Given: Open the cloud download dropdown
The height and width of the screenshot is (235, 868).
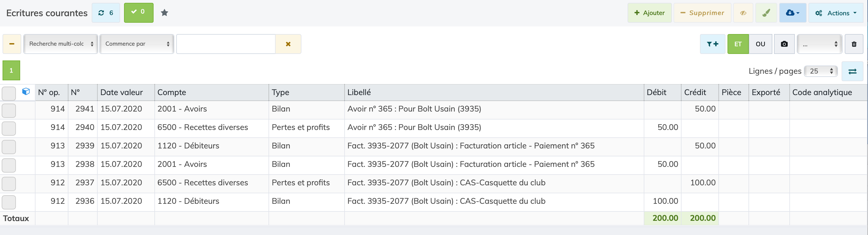Looking at the screenshot, I should pos(792,13).
